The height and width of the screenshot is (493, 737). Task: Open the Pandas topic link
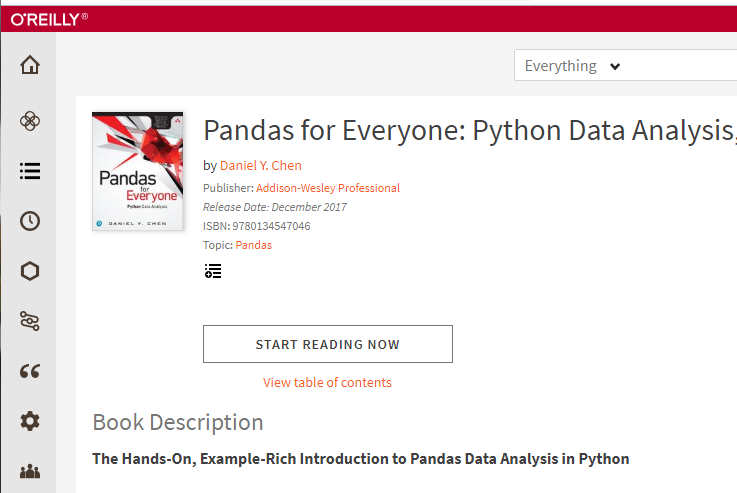tap(253, 245)
